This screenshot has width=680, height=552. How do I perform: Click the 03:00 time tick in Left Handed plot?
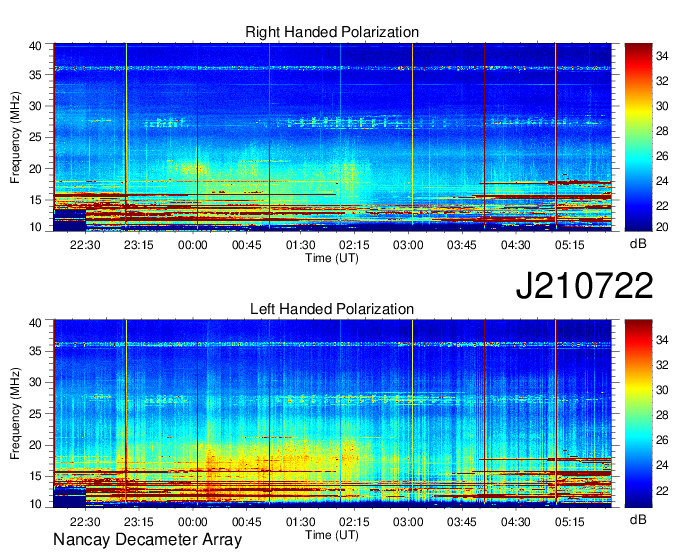[408, 522]
